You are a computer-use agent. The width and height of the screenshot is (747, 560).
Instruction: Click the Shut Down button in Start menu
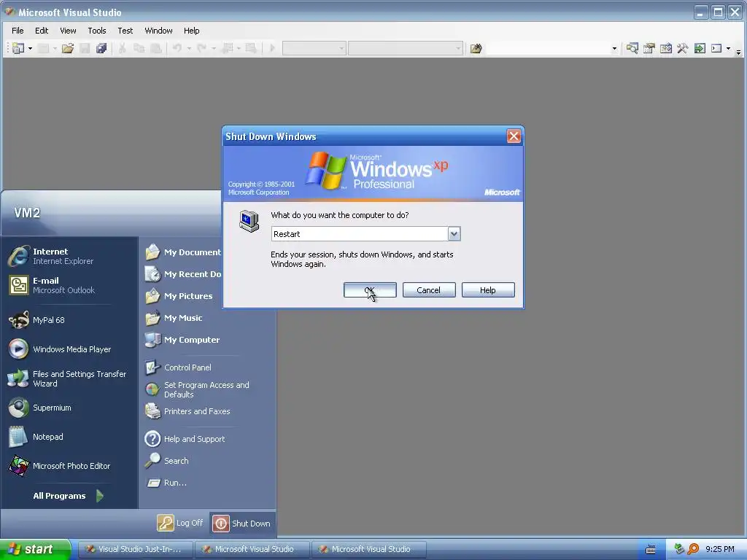tap(241, 523)
